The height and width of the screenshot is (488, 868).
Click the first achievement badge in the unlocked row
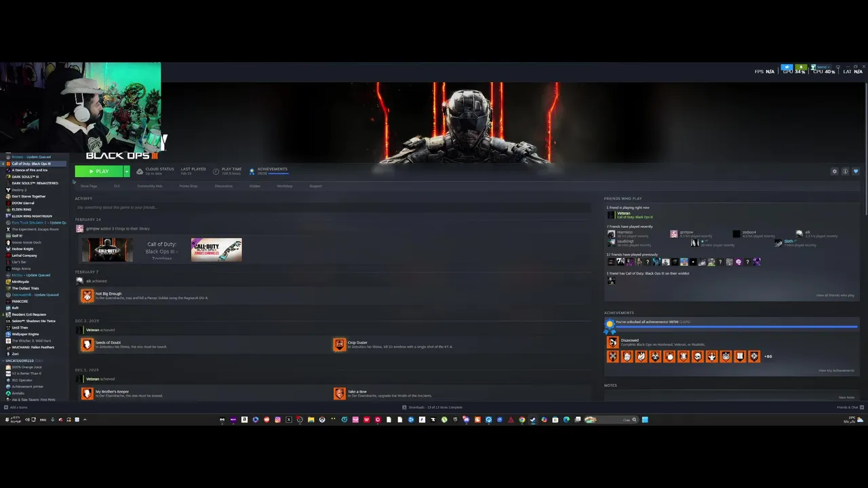613,357
